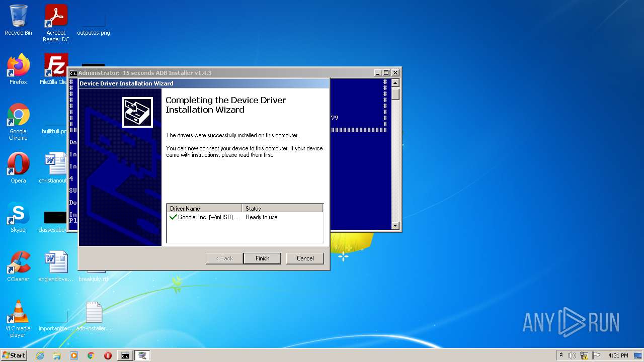Viewport: 644px width, 362px height.
Task: Open the network tray icon
Action: point(584,355)
